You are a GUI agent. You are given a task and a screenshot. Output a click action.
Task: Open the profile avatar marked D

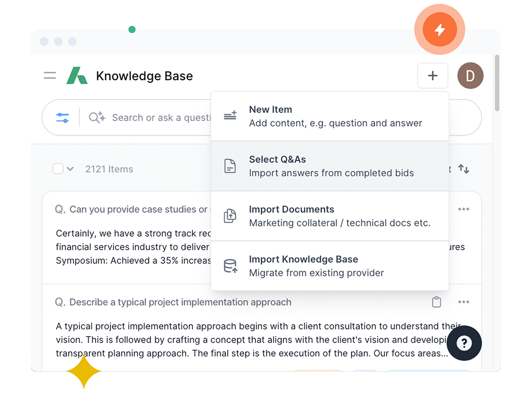[471, 76]
